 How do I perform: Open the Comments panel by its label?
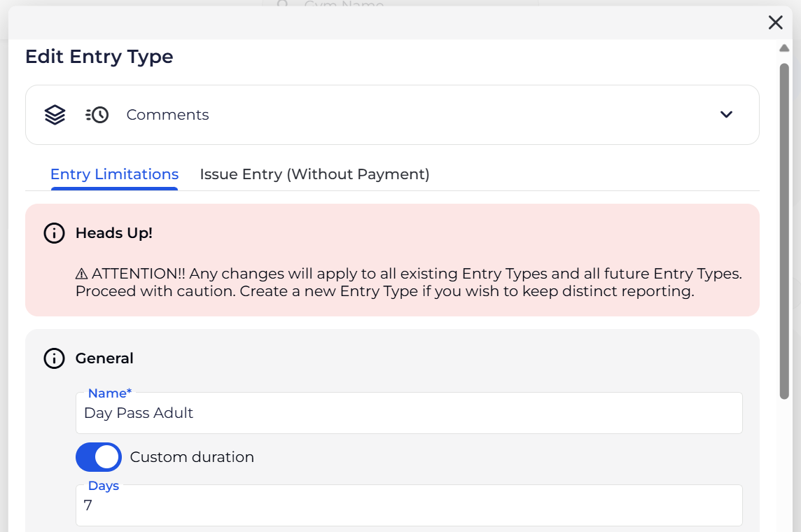pyautogui.click(x=167, y=115)
